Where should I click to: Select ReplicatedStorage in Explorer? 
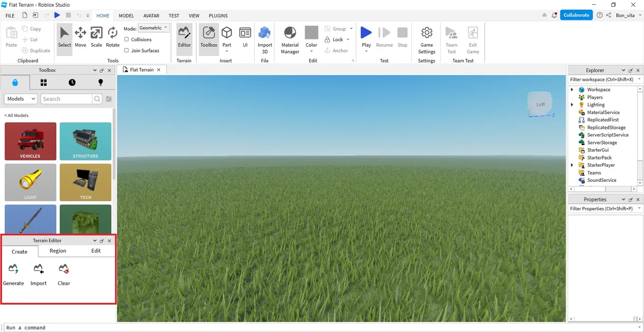click(x=607, y=127)
